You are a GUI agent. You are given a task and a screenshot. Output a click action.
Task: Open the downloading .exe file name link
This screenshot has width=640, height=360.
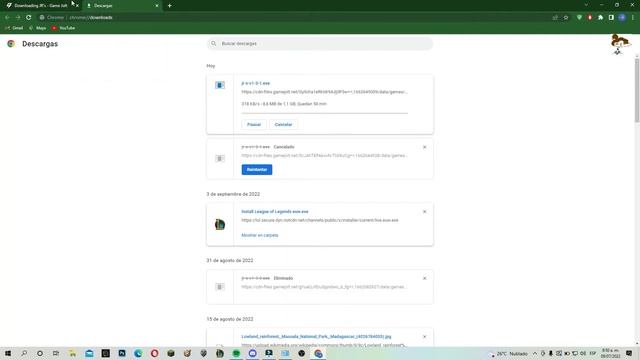256,83
